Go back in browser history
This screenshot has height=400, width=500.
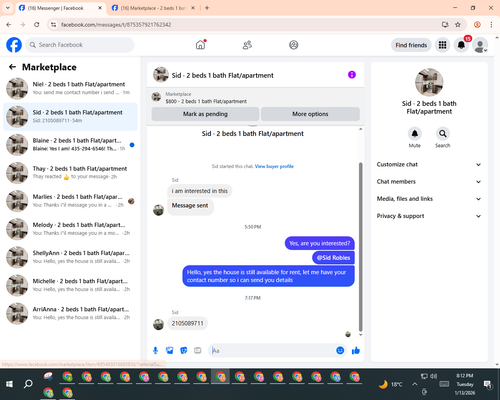(9, 25)
